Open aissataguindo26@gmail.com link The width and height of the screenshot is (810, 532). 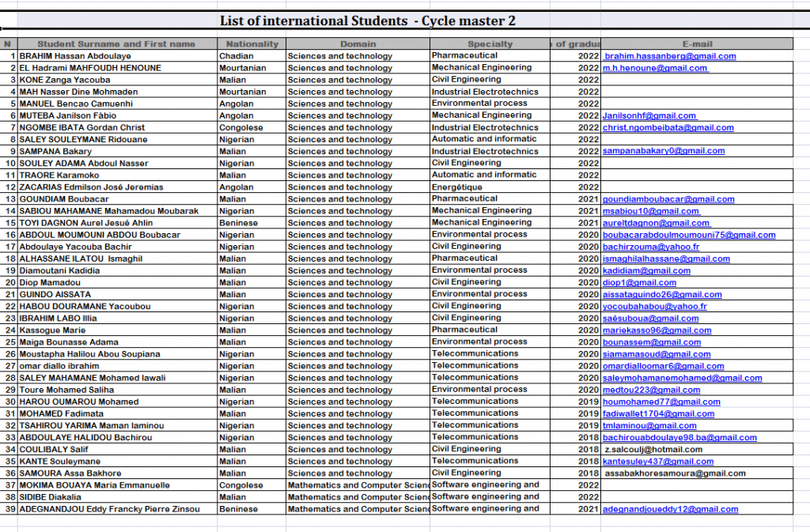coord(662,295)
